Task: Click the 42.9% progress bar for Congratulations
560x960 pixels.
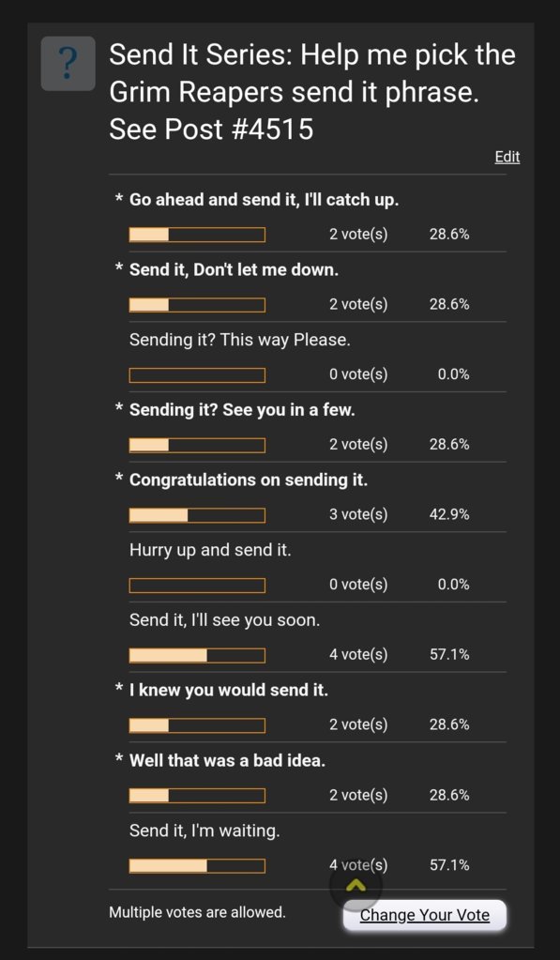Action: pyautogui.click(x=197, y=515)
